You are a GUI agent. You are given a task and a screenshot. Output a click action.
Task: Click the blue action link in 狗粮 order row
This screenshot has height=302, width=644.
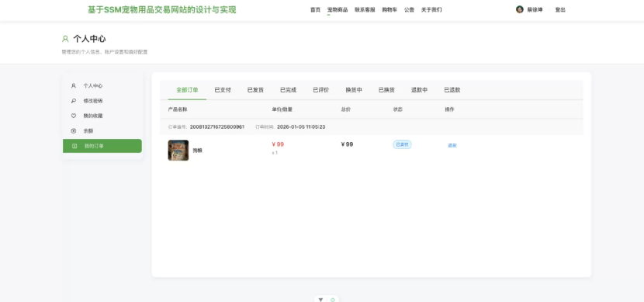452,145
